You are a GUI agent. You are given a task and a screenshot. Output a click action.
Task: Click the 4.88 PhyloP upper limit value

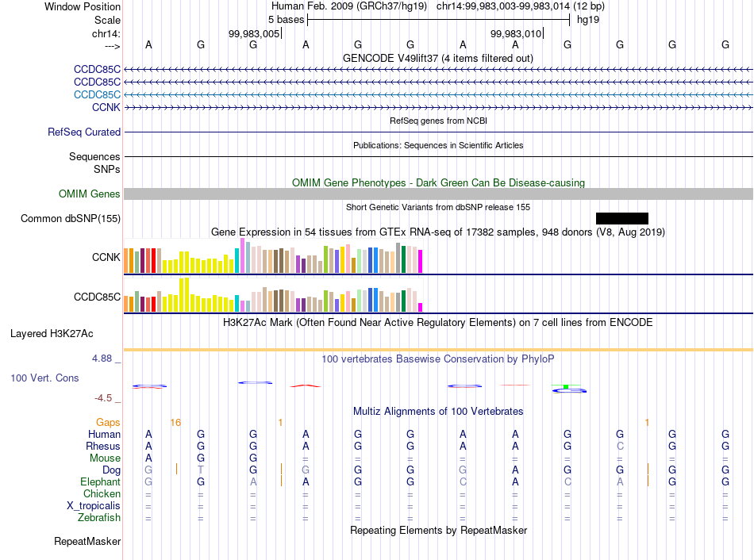click(102, 359)
